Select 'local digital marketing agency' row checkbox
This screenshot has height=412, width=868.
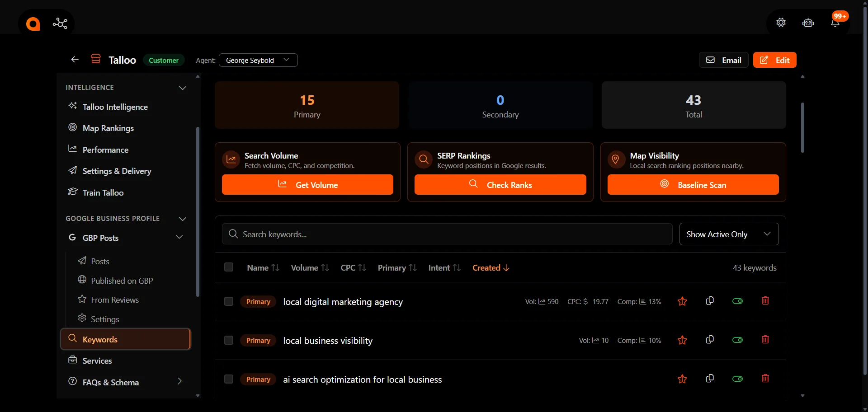coord(229,301)
